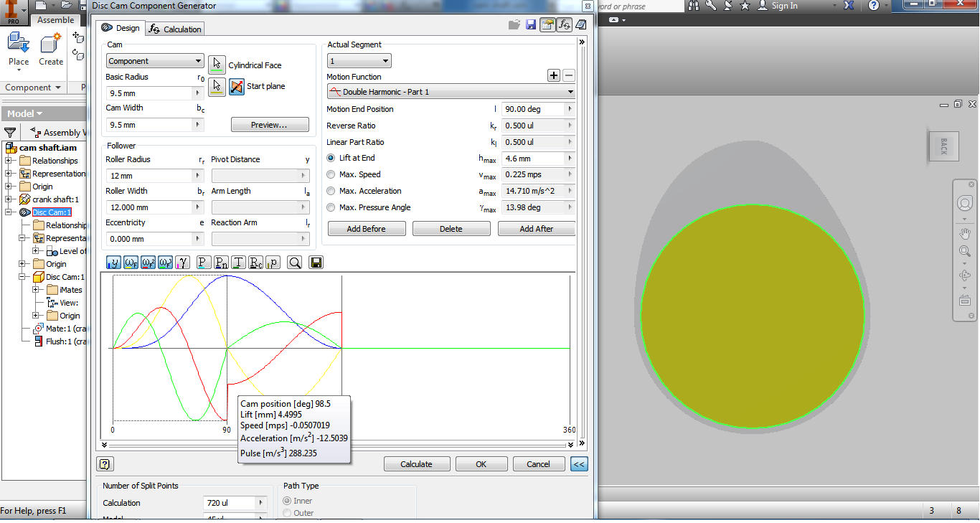
Task: Click the browser filter funnel icon
Action: (x=10, y=132)
